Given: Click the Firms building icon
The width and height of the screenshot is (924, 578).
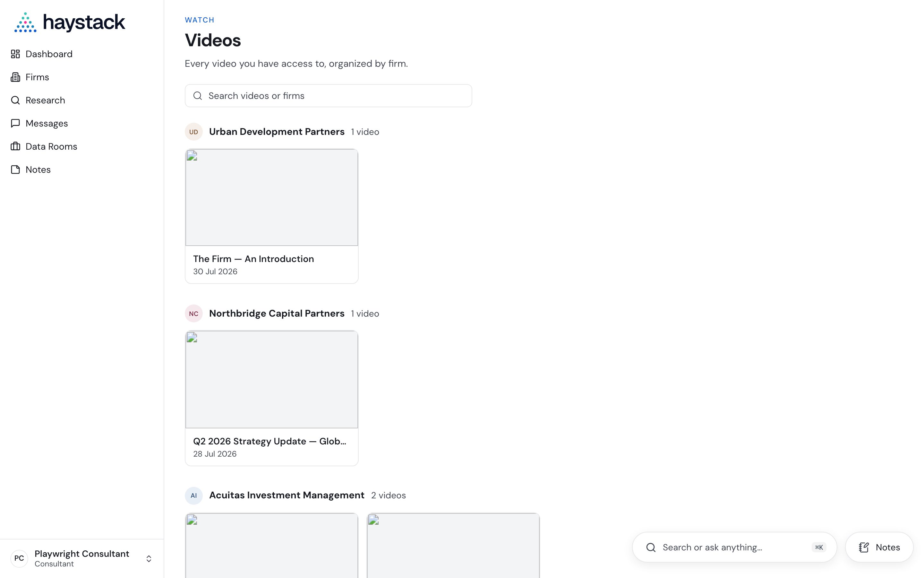Looking at the screenshot, I should pyautogui.click(x=15, y=77).
